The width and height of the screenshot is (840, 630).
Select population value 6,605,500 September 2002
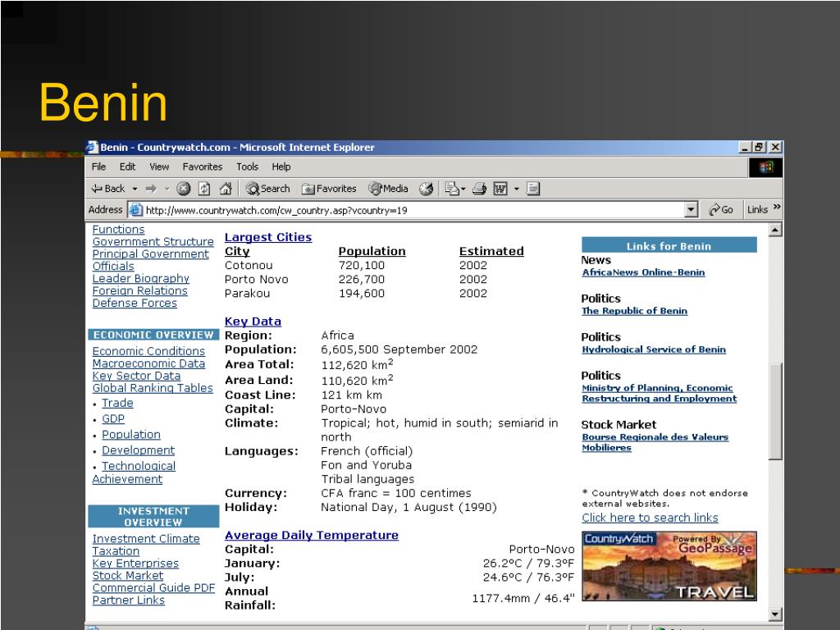coord(399,349)
